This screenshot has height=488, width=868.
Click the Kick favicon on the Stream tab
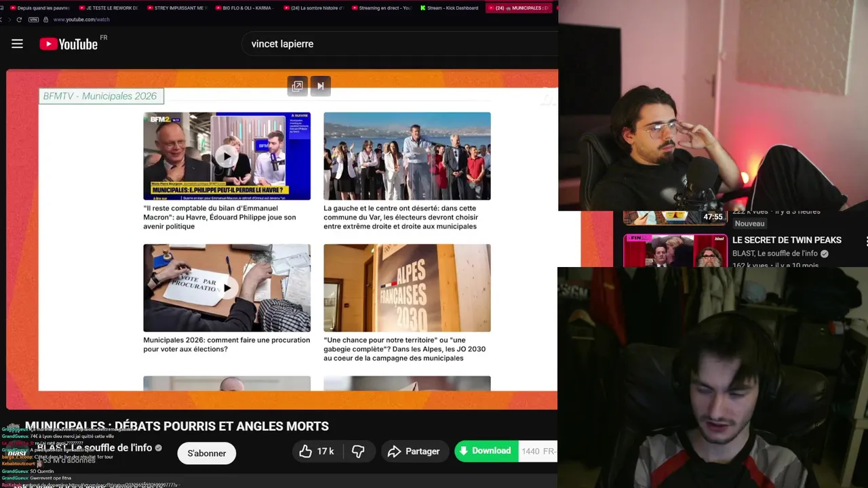pos(422,8)
